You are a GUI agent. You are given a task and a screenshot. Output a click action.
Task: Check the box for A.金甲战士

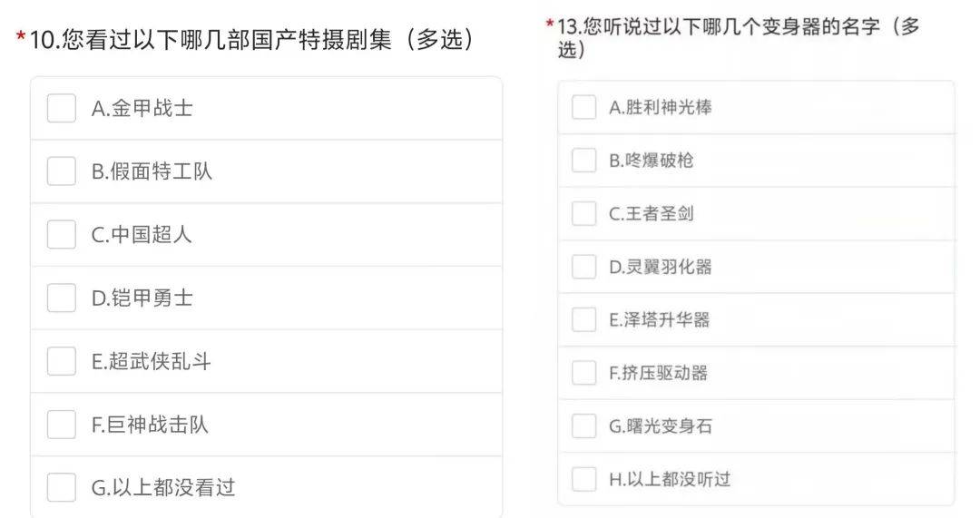click(x=62, y=108)
